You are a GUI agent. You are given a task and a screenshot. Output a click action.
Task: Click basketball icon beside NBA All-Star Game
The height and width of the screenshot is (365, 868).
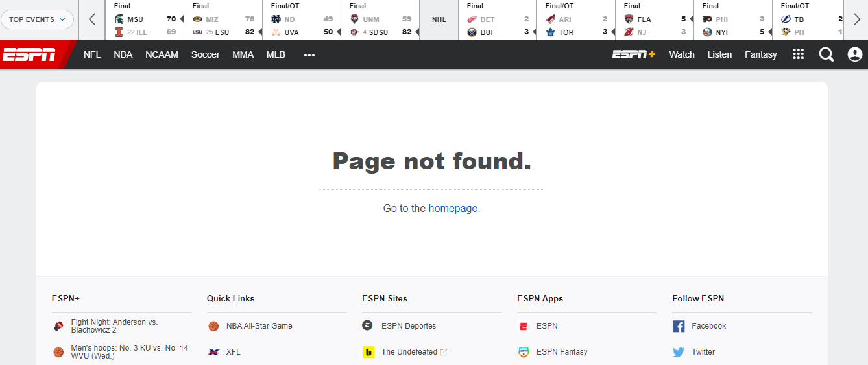pyautogui.click(x=213, y=326)
